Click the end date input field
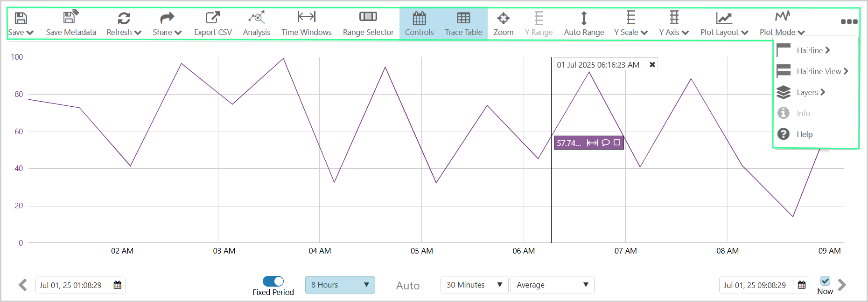 [756, 285]
